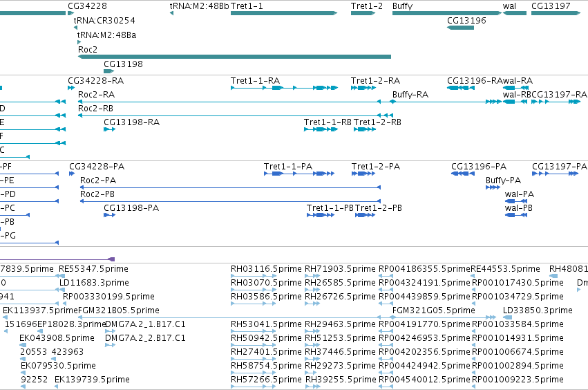Select EST RH03116.5prime
Viewport: 588px width, 390px height.
coord(266,269)
